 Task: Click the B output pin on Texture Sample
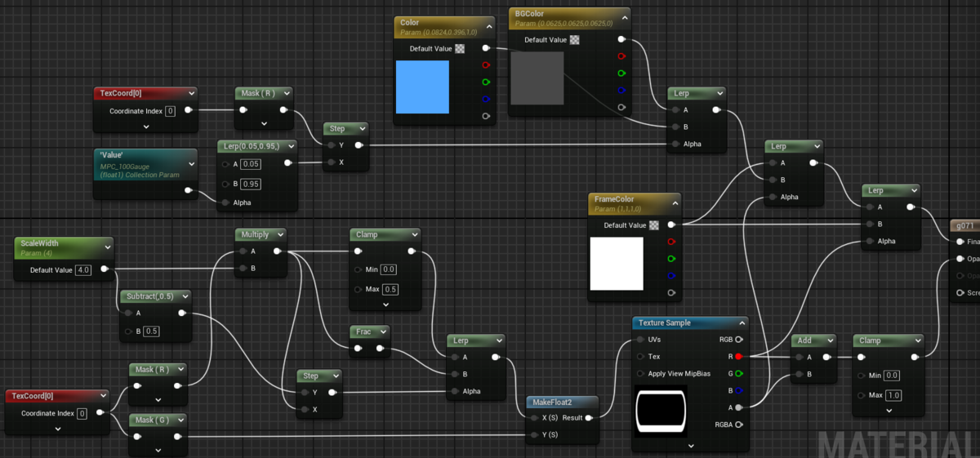[x=738, y=390]
